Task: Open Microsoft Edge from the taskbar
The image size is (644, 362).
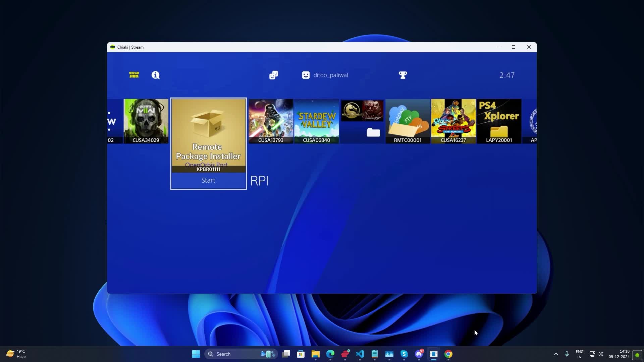Action: [x=330, y=354]
